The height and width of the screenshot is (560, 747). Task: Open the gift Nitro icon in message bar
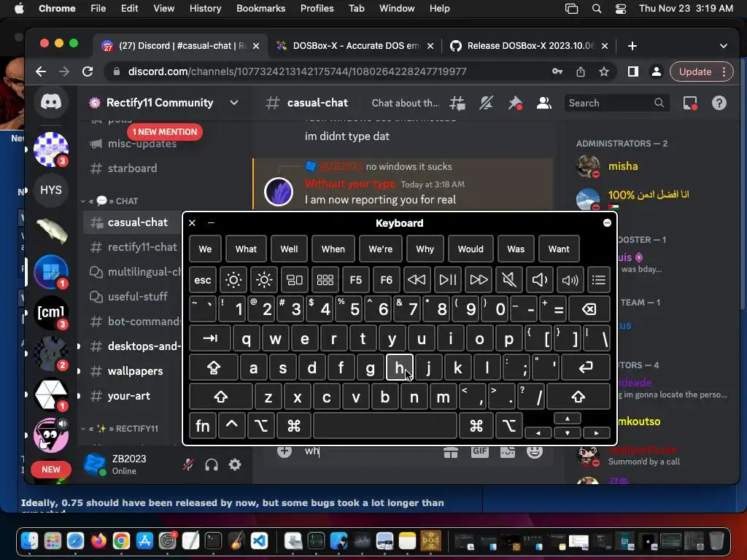click(451, 451)
